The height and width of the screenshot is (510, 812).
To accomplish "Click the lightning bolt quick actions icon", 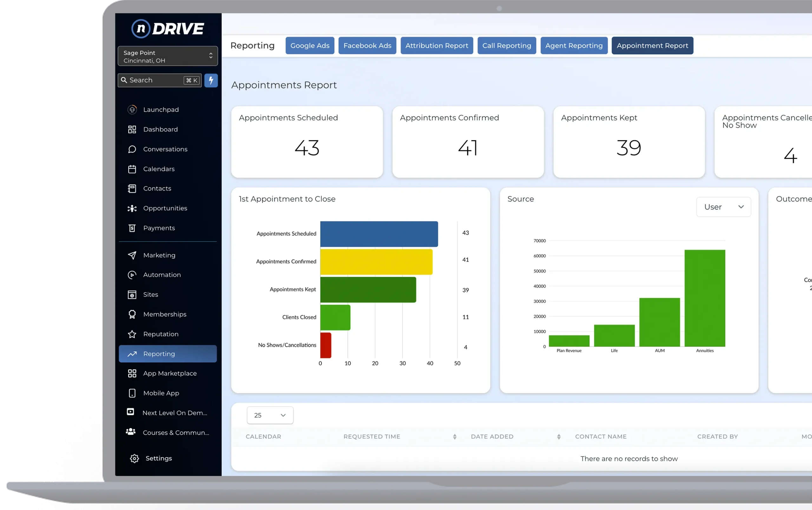I will (x=211, y=80).
